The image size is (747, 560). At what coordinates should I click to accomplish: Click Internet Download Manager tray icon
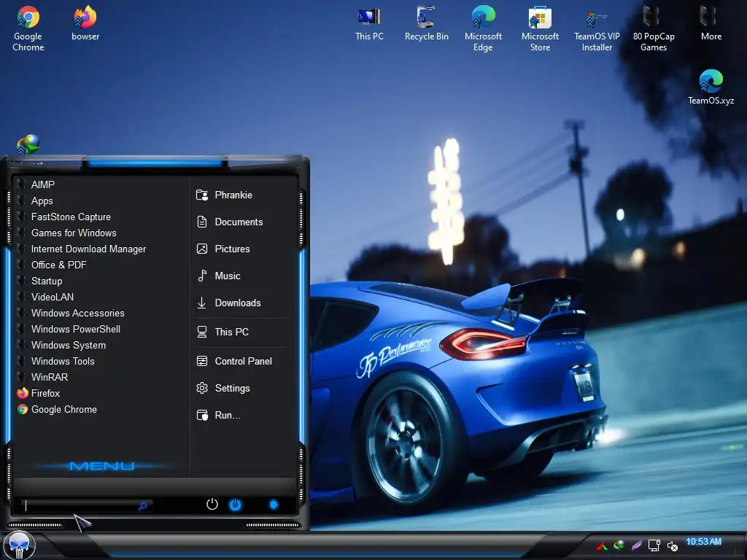(x=619, y=545)
